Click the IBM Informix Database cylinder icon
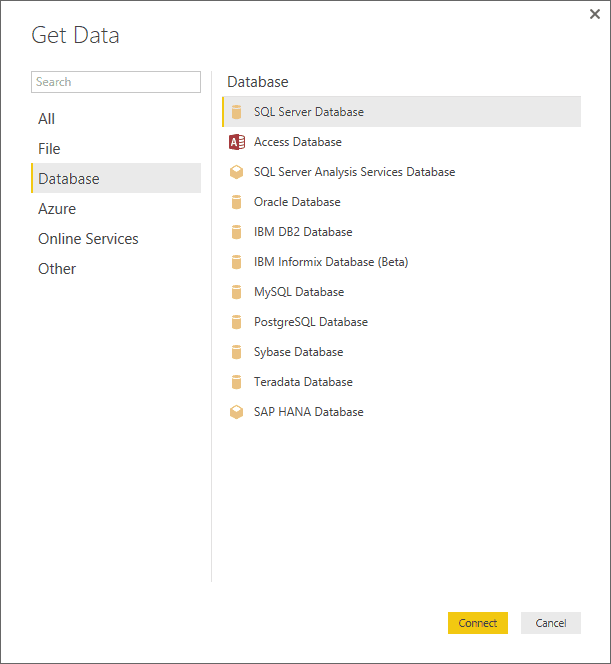The image size is (611, 664). [237, 262]
